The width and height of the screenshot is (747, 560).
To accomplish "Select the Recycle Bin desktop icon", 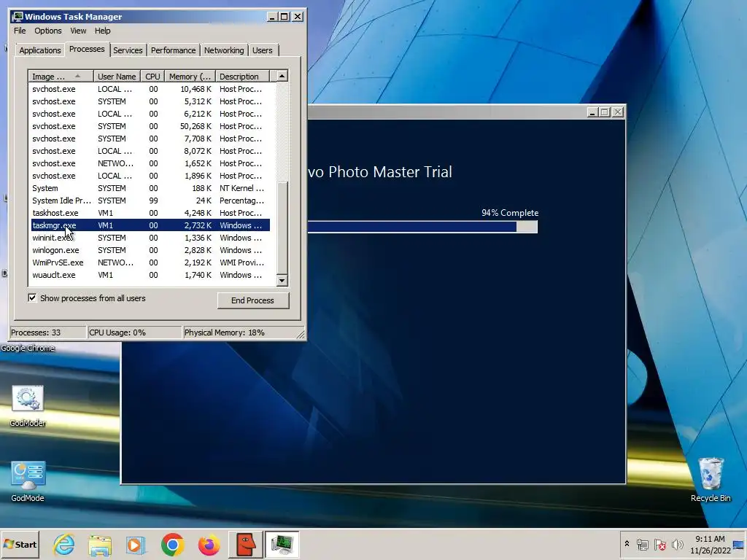I will tap(711, 480).
